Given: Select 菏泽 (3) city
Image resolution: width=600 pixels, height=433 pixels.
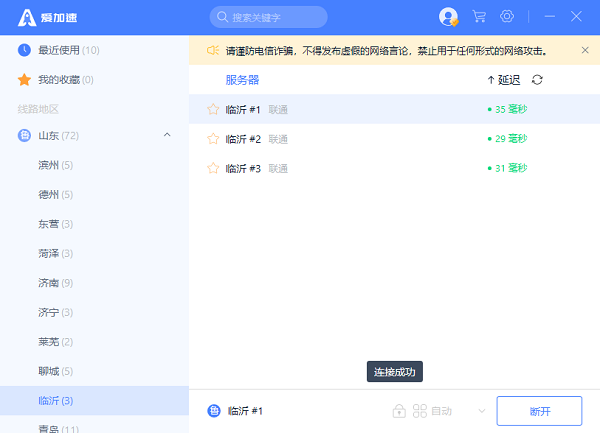Looking at the screenshot, I should pyautogui.click(x=94, y=253).
